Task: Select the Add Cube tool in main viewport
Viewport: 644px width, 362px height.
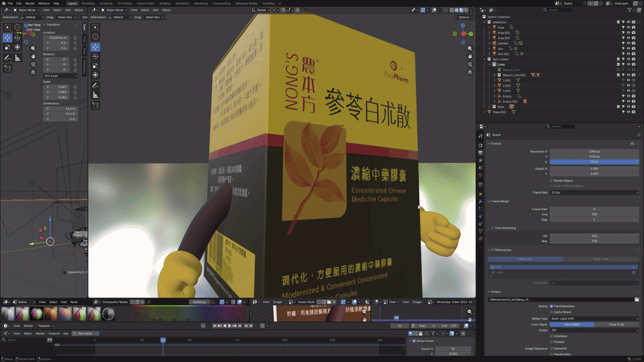Action: click(95, 105)
